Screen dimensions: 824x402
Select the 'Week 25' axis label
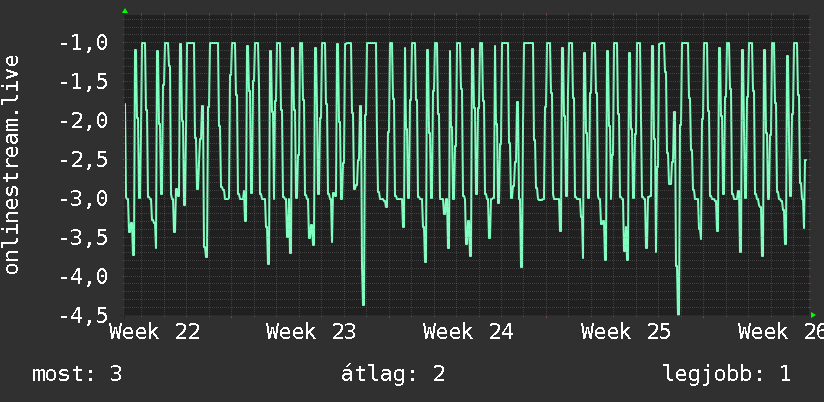626,332
